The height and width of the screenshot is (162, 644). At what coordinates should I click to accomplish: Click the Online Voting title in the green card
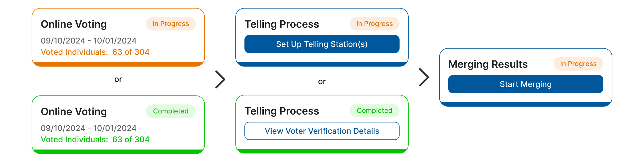pos(74,112)
